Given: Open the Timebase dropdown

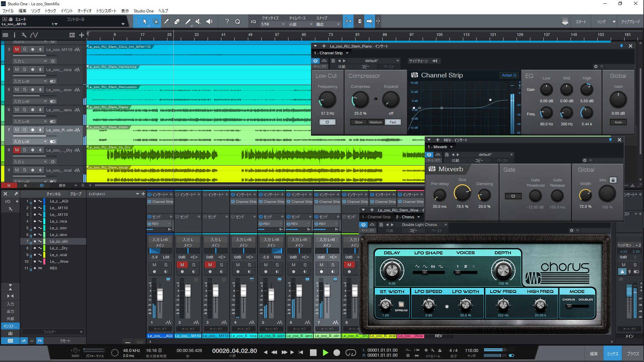Looking at the screenshot, I should pos(301,24).
